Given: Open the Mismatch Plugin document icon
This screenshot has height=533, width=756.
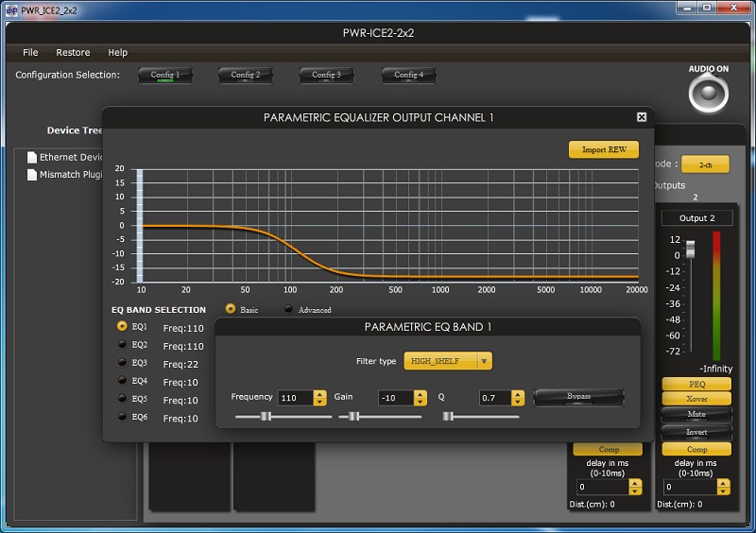Looking at the screenshot, I should point(32,175).
